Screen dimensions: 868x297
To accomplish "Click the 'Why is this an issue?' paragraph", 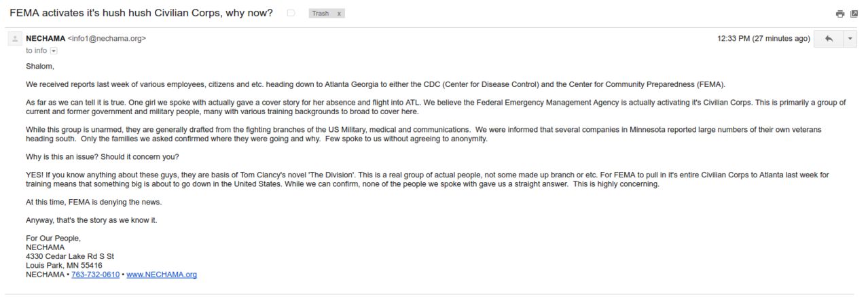I will click(x=103, y=157).
